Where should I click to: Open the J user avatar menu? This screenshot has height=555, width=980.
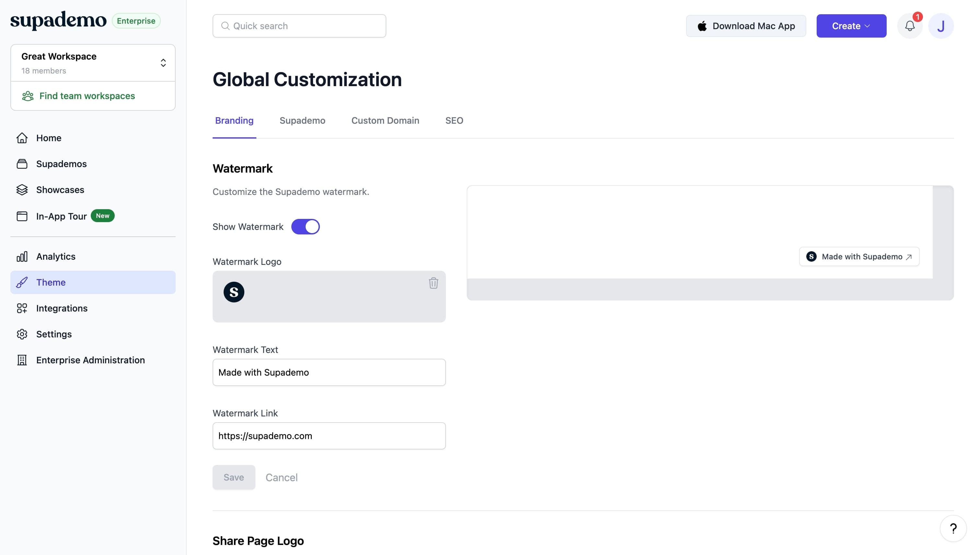[941, 26]
